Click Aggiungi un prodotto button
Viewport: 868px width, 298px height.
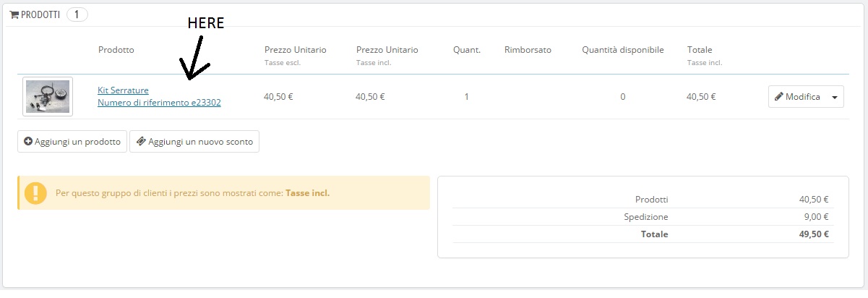[x=72, y=142]
